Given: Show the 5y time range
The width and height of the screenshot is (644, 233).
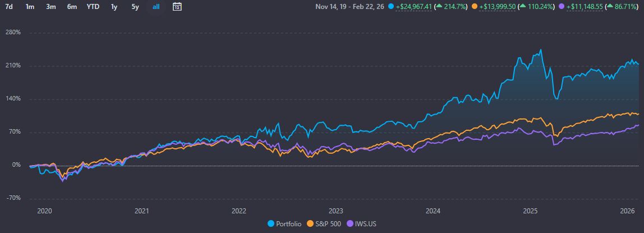Looking at the screenshot, I should click(x=135, y=7).
